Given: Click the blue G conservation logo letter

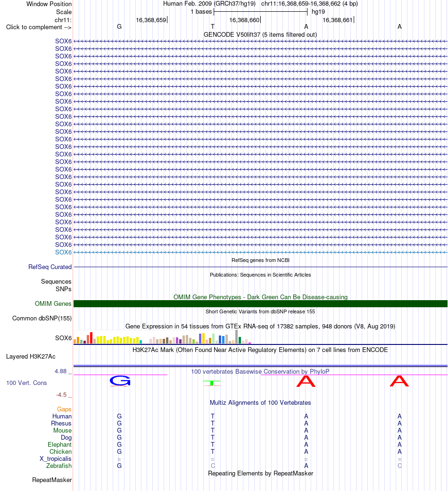Looking at the screenshot, I should pyautogui.click(x=120, y=381).
